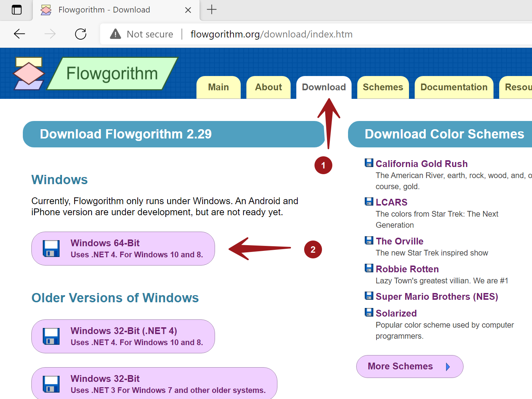532x399 pixels.
Task: Refresh the page with the reload button
Action: click(x=81, y=34)
